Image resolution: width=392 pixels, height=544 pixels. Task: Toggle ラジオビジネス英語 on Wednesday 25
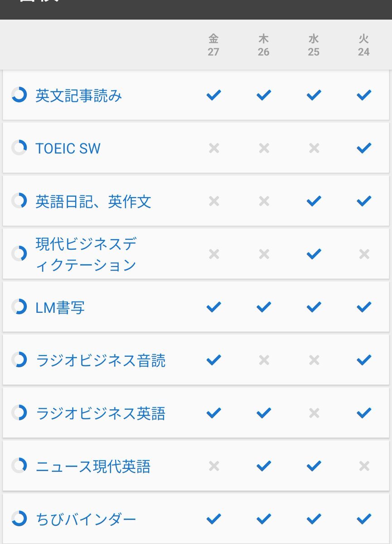pyautogui.click(x=314, y=413)
